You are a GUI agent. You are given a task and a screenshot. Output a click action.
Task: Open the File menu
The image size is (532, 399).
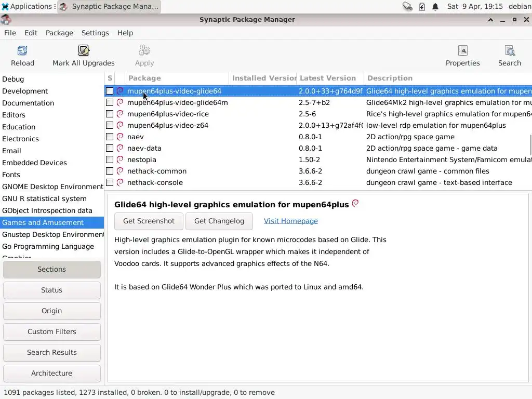[x=10, y=33]
